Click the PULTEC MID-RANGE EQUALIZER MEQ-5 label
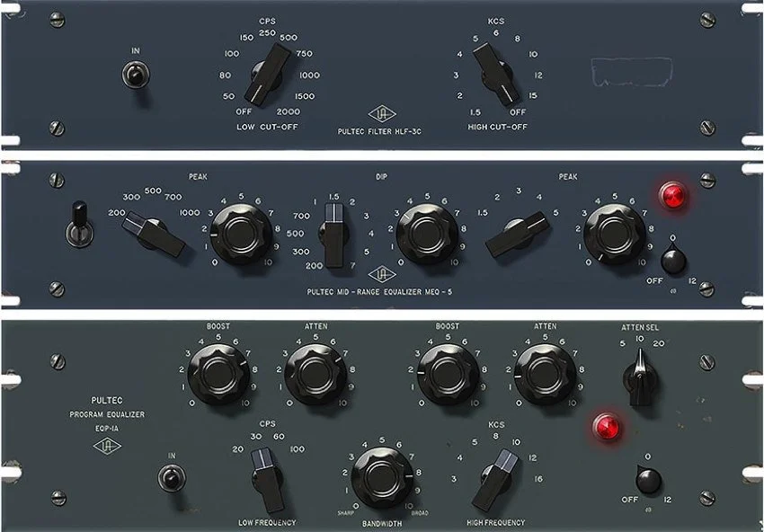 point(379,292)
